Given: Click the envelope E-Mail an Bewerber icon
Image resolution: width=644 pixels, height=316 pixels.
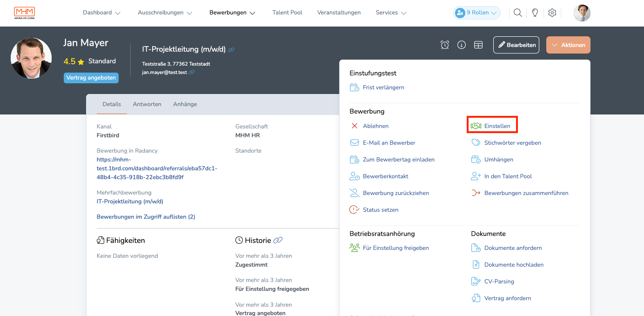Looking at the screenshot, I should [x=355, y=143].
